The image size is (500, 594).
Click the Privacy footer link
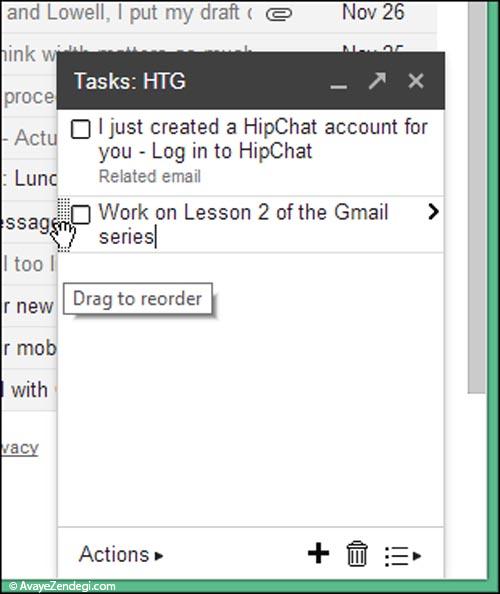(19, 447)
